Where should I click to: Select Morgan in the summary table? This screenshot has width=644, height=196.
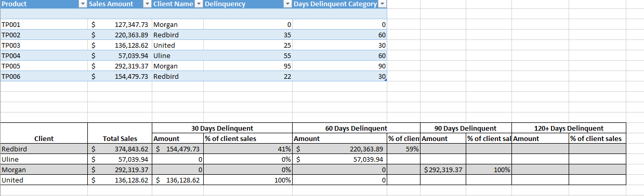(x=44, y=170)
